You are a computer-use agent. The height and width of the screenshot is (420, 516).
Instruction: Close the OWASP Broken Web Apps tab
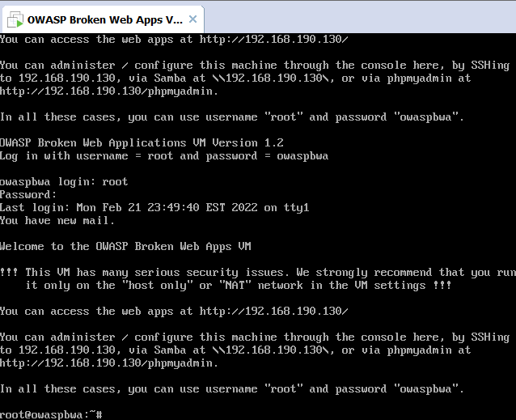click(x=192, y=19)
